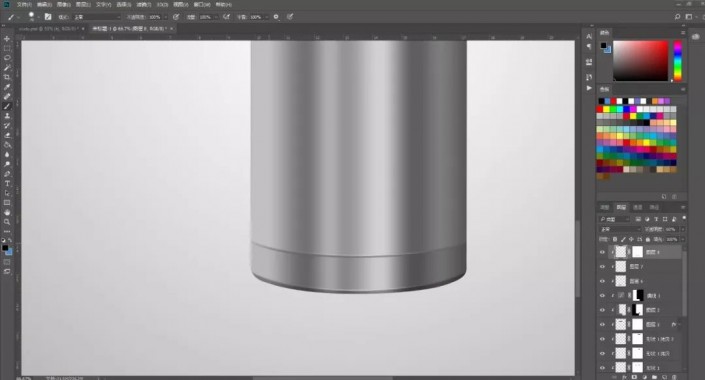Screen dimensions: 705x380
Task: Change the screen mode icon
Action: (x=7, y=272)
